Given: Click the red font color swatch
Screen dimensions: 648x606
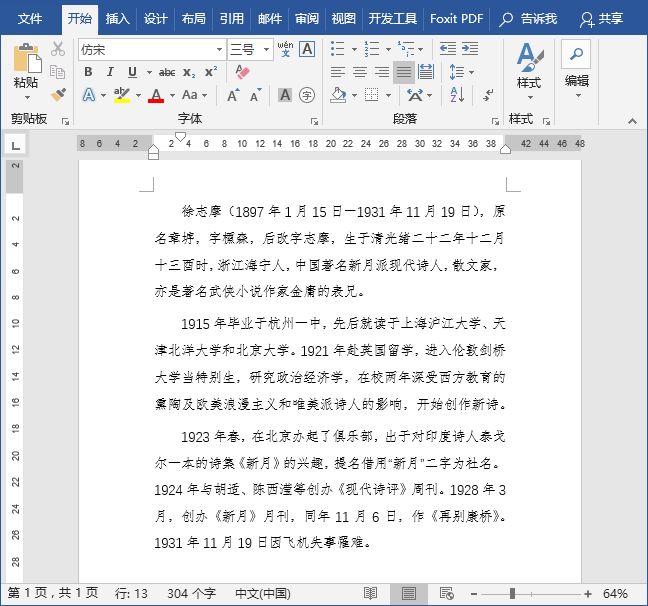Looking at the screenshot, I should pyautogui.click(x=155, y=96).
